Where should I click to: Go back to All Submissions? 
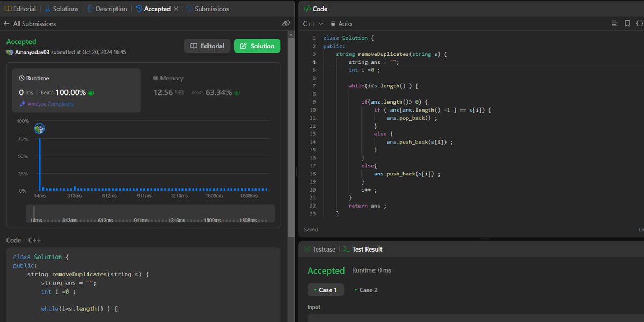(30, 24)
